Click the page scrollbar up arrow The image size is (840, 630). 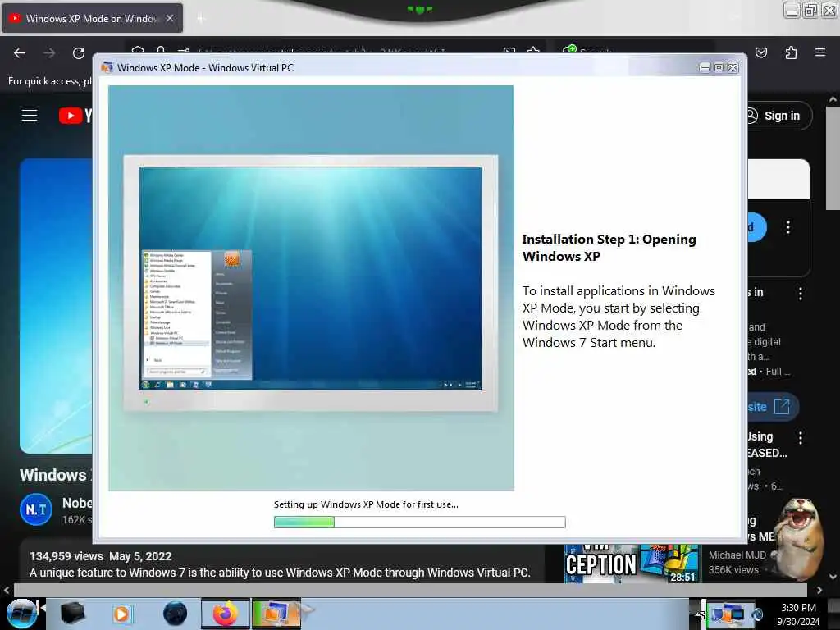point(833,99)
